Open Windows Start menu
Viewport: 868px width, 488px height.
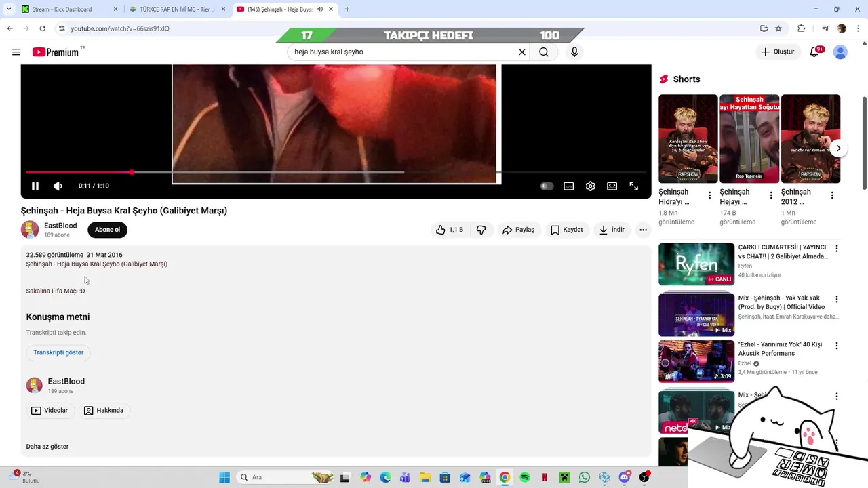[x=224, y=477]
